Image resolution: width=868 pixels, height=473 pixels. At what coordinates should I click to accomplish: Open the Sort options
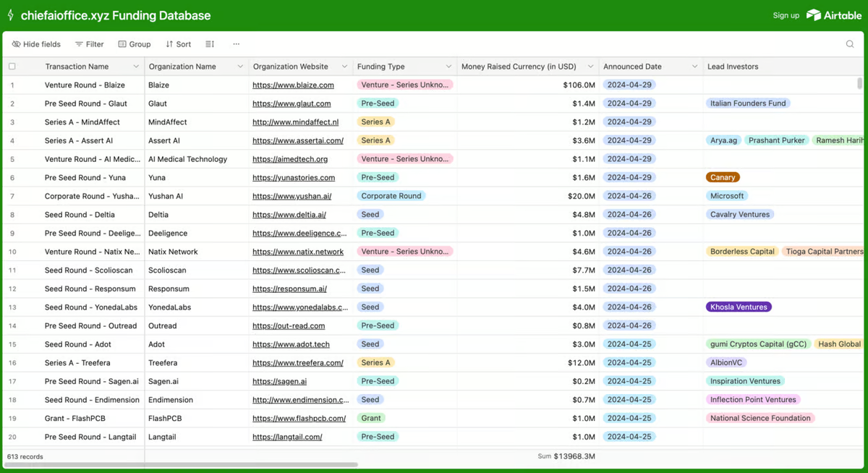click(x=178, y=44)
